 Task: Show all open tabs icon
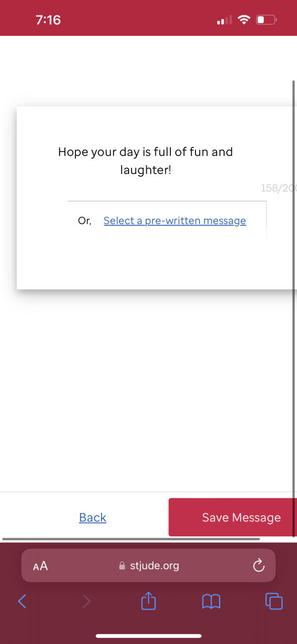click(274, 601)
